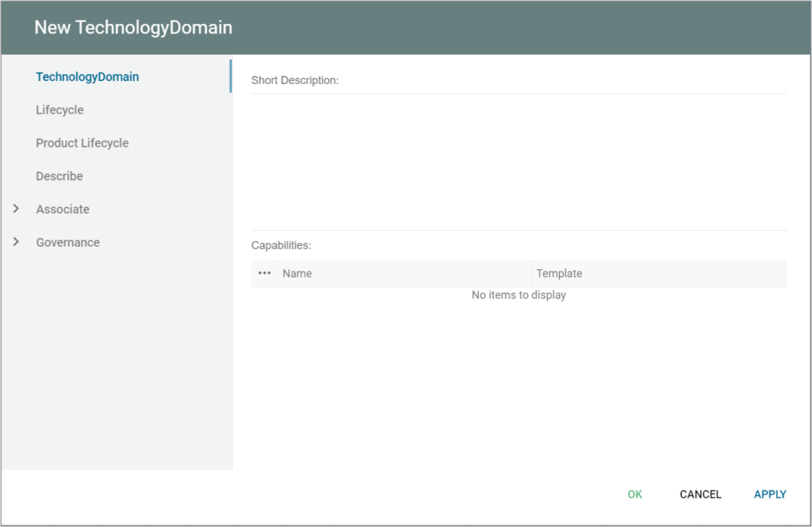Click the "Capabilities:" table label
The width and height of the screenshot is (812, 527).
[x=281, y=246]
